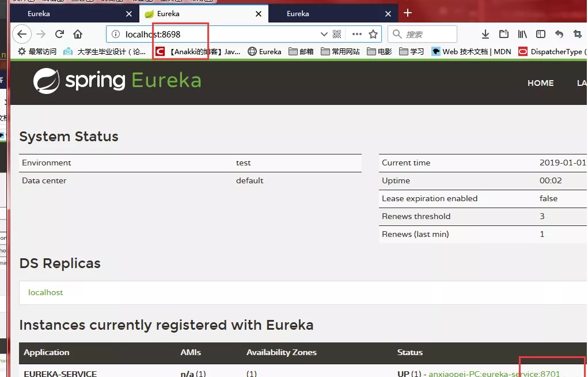Select the Environment value test
Viewport: 588px width, 377px height.
coord(243,163)
